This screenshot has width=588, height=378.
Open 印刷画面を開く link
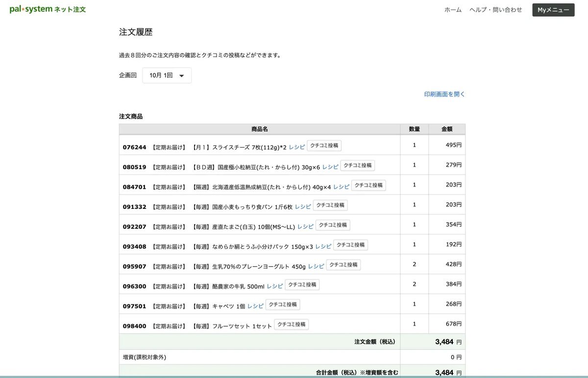(x=444, y=94)
